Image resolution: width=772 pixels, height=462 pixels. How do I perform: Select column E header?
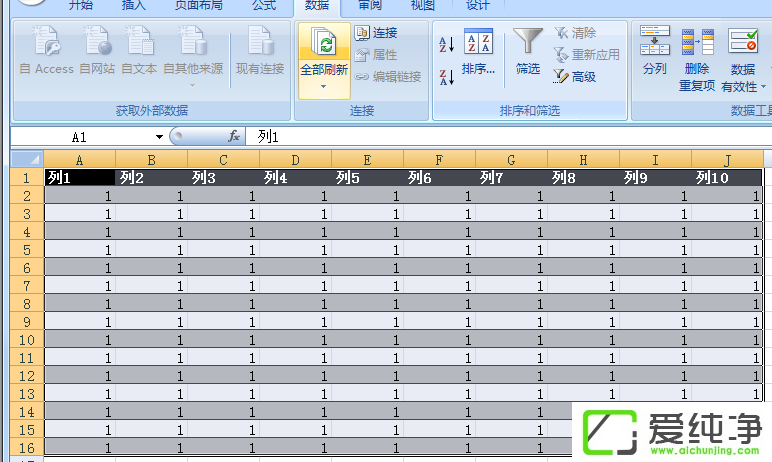[x=367, y=160]
